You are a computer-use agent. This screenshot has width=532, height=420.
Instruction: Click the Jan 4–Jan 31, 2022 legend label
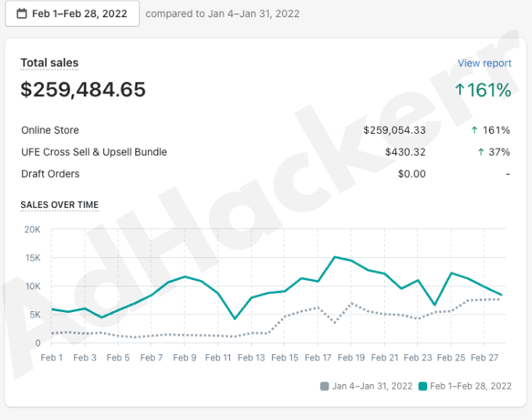tap(372, 386)
